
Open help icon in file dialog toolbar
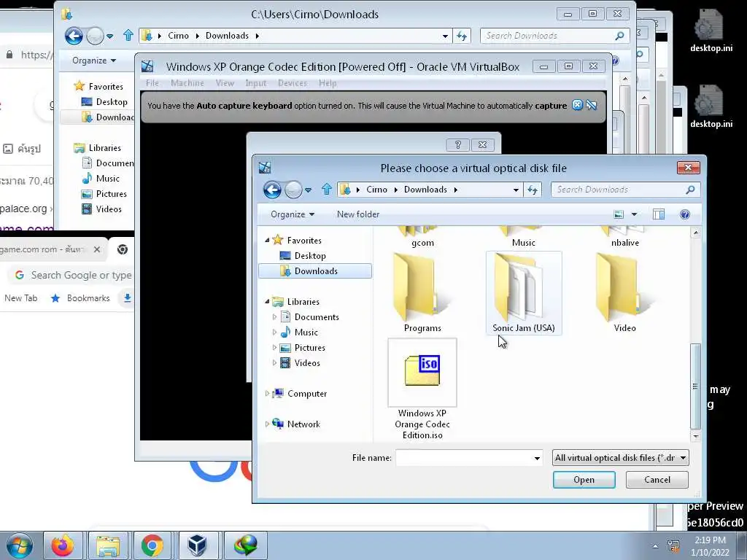(684, 214)
